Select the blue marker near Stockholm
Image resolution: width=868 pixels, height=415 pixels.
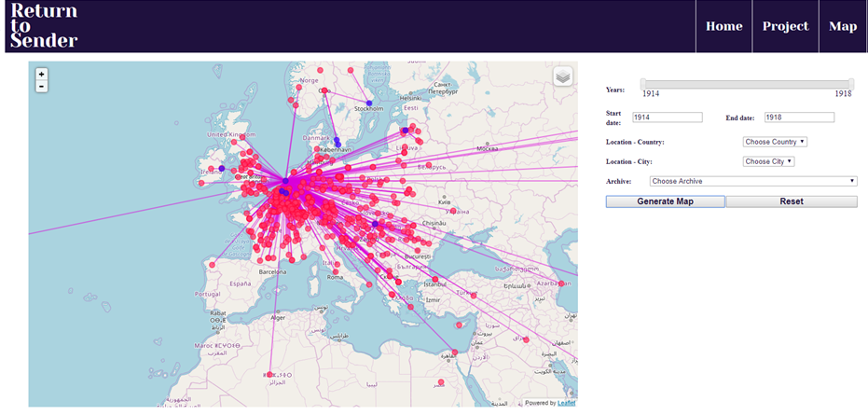369,104
